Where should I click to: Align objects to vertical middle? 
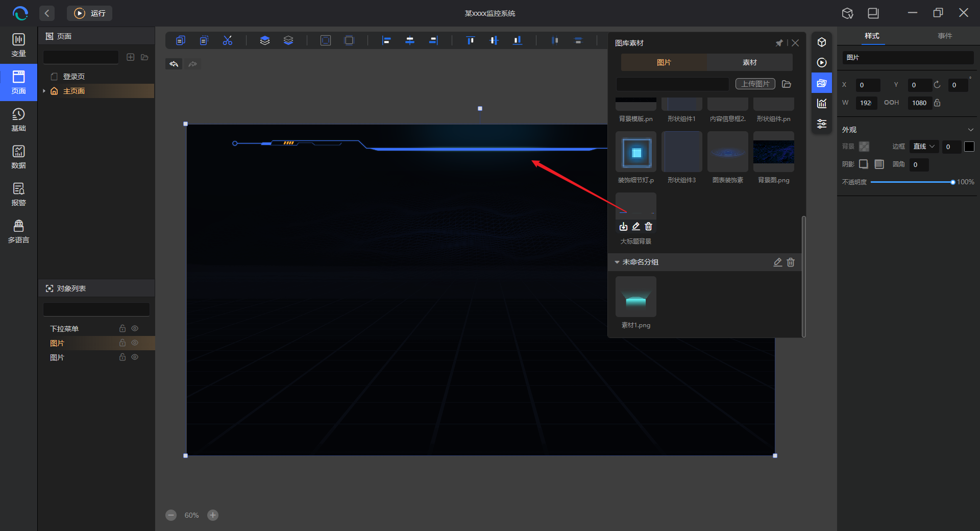click(x=494, y=40)
